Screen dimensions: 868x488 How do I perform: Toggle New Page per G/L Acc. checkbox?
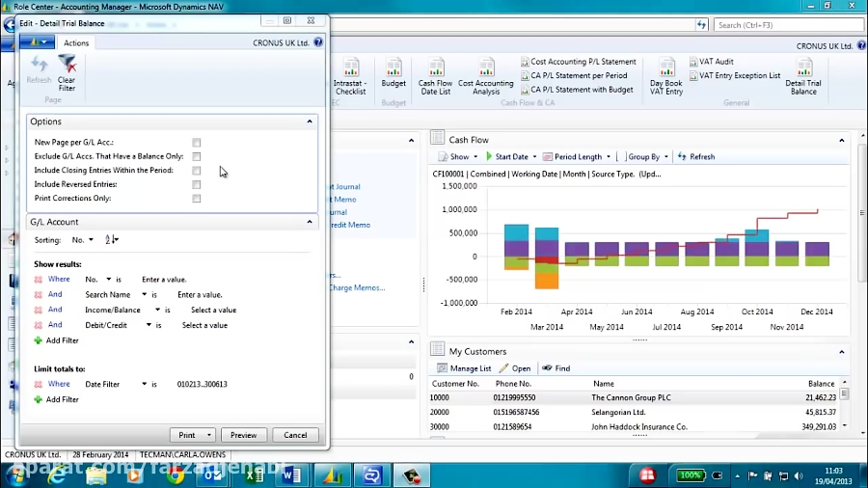[197, 143]
